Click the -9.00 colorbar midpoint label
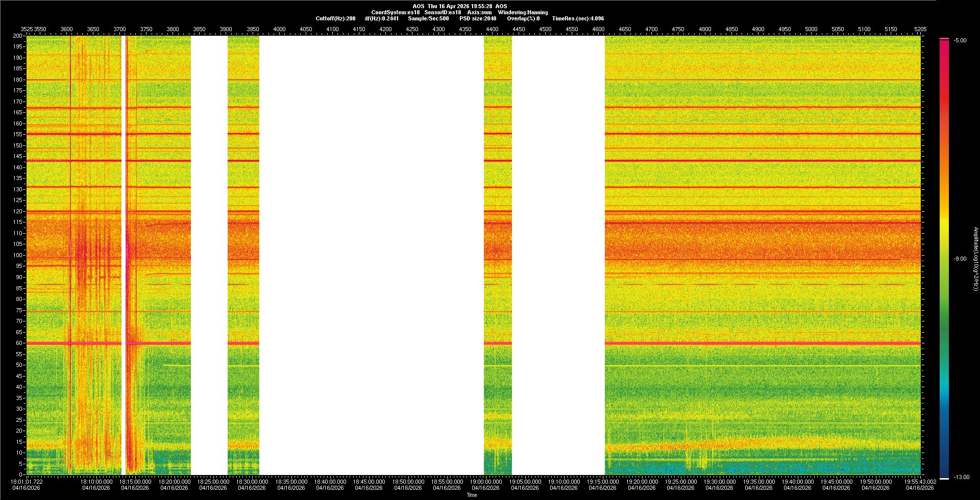This screenshot has height=500, width=980. pos(960,259)
